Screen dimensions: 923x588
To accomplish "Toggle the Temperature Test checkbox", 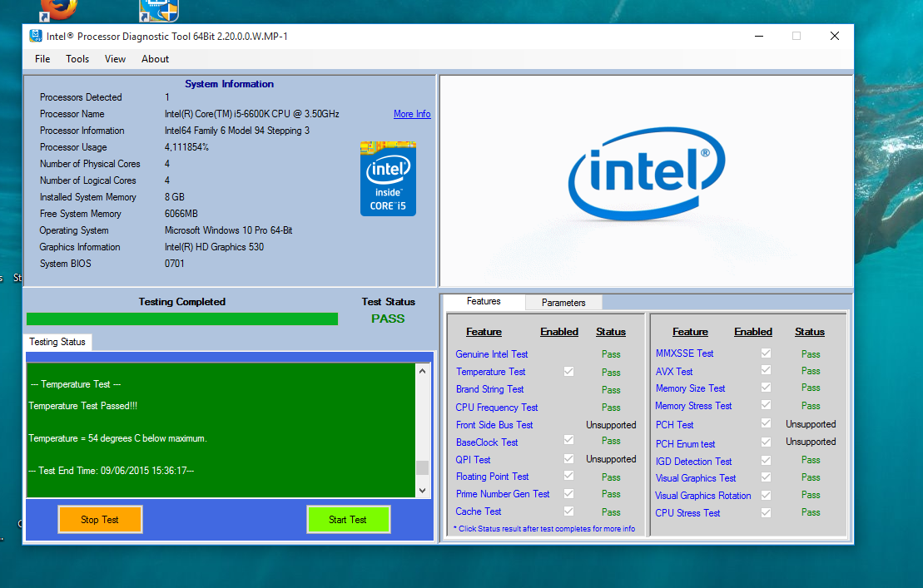I will coord(568,372).
